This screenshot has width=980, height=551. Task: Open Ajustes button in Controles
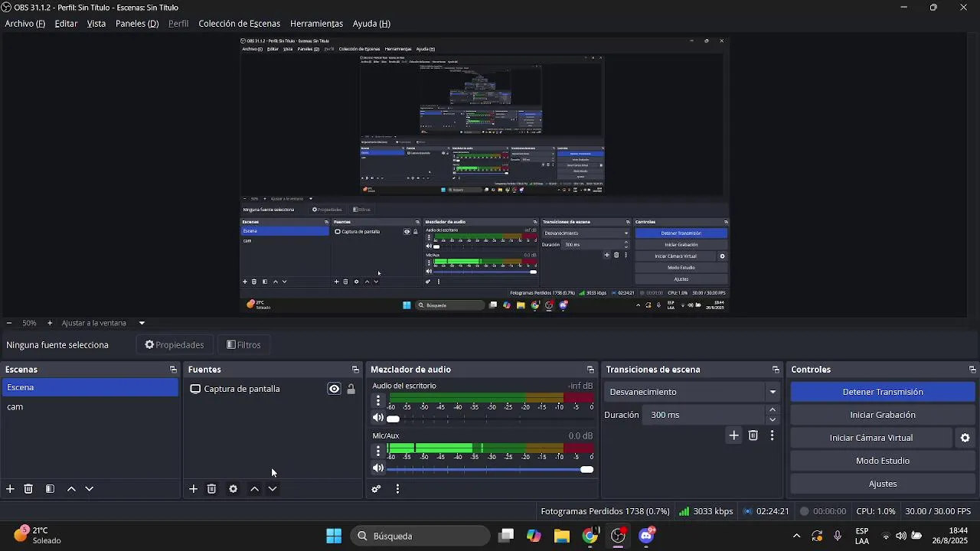[883, 484]
